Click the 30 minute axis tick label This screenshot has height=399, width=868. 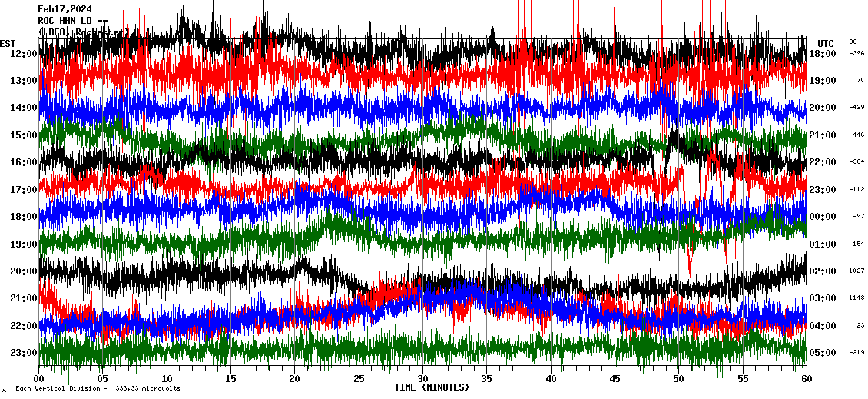(422, 379)
